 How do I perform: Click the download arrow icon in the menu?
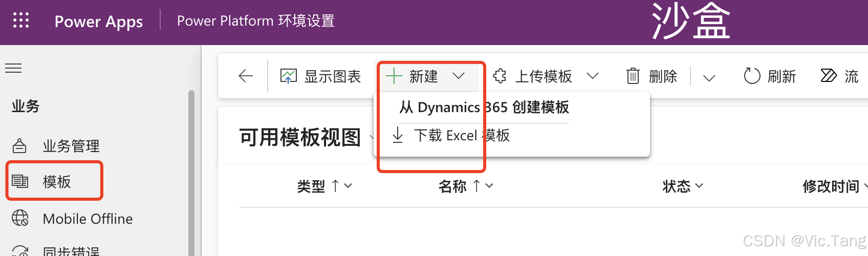pos(398,136)
